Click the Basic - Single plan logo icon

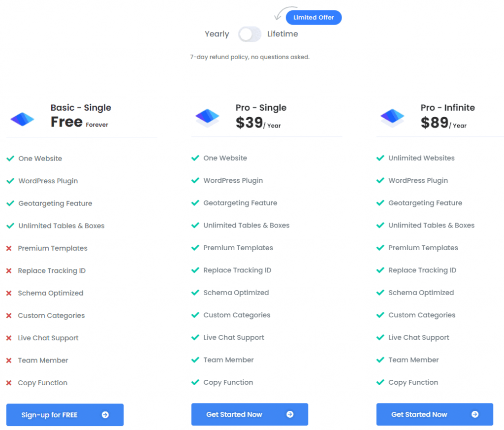[x=22, y=119]
